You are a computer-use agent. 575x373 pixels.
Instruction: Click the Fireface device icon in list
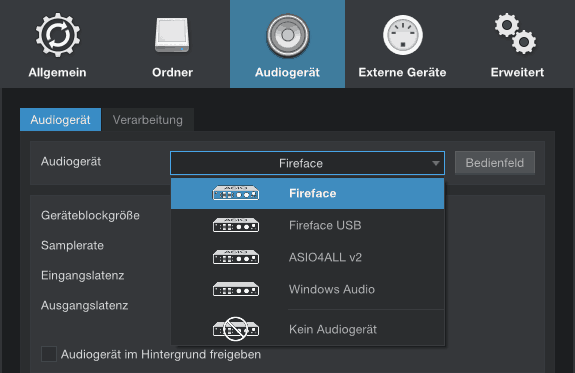tap(236, 193)
